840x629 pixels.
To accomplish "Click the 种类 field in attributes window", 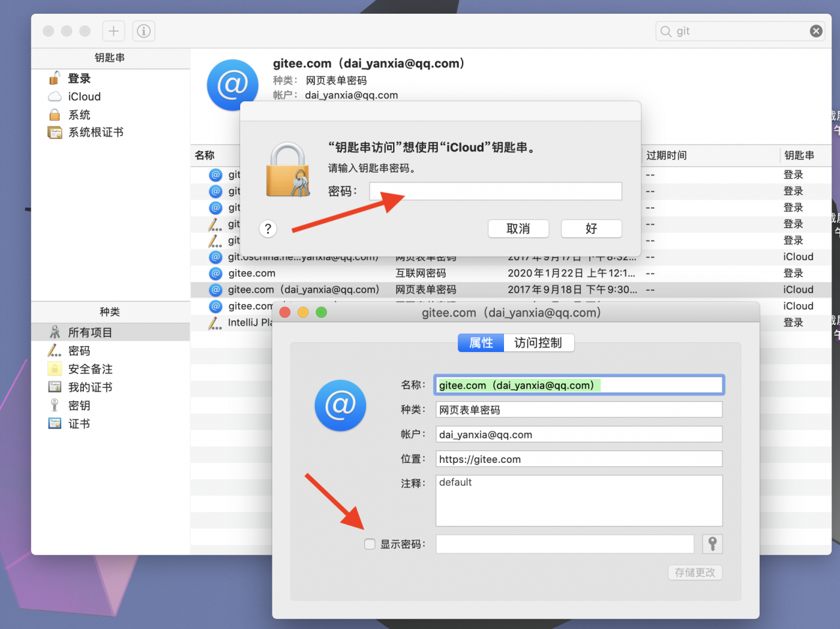I will (579, 410).
